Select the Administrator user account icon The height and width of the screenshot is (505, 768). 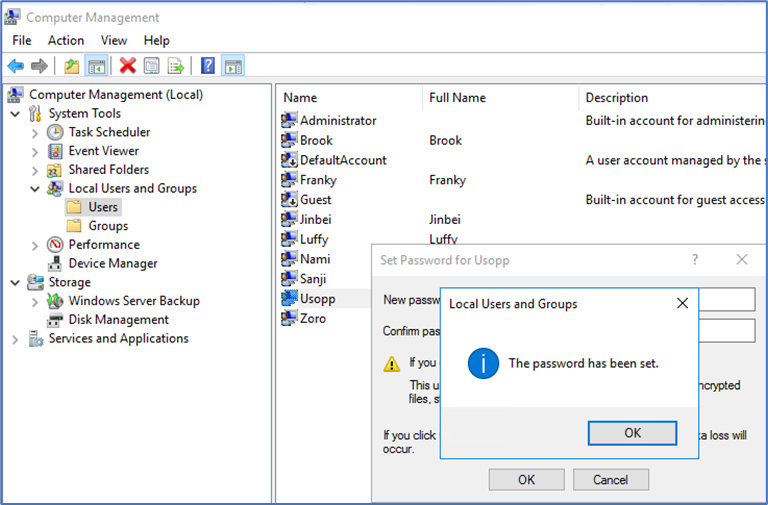pos(290,120)
